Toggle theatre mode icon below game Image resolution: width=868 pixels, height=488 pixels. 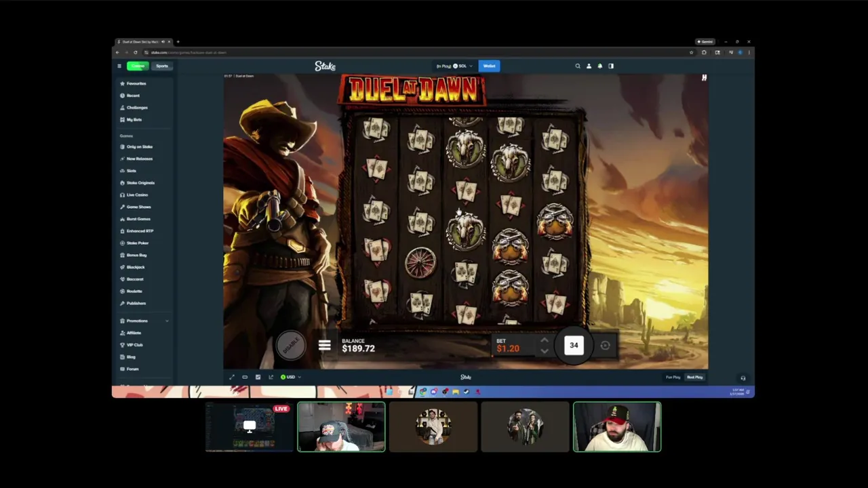click(x=245, y=378)
